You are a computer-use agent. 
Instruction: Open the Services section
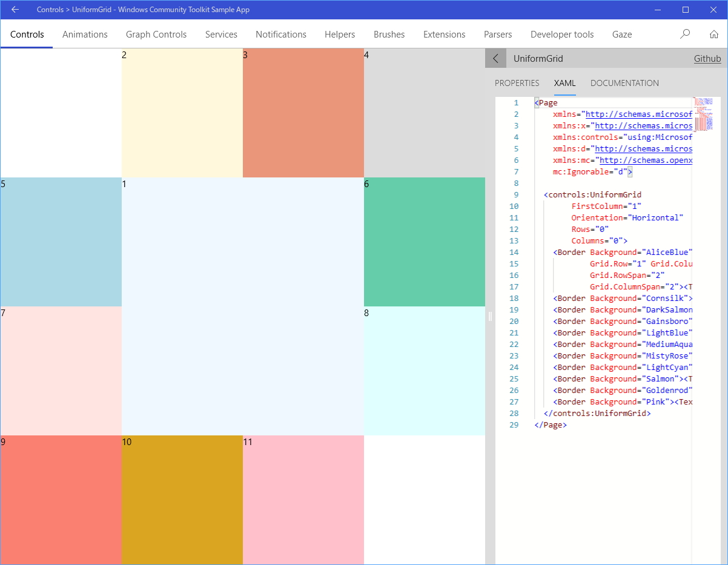221,35
